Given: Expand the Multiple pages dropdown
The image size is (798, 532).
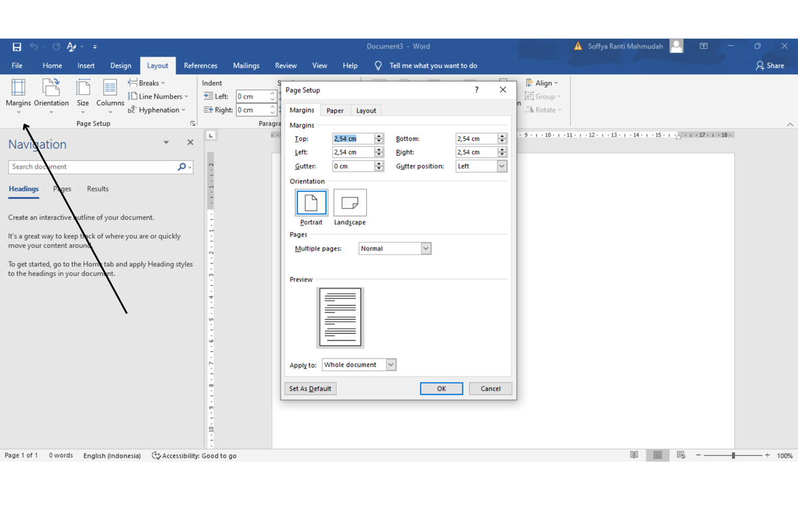Looking at the screenshot, I should point(426,249).
